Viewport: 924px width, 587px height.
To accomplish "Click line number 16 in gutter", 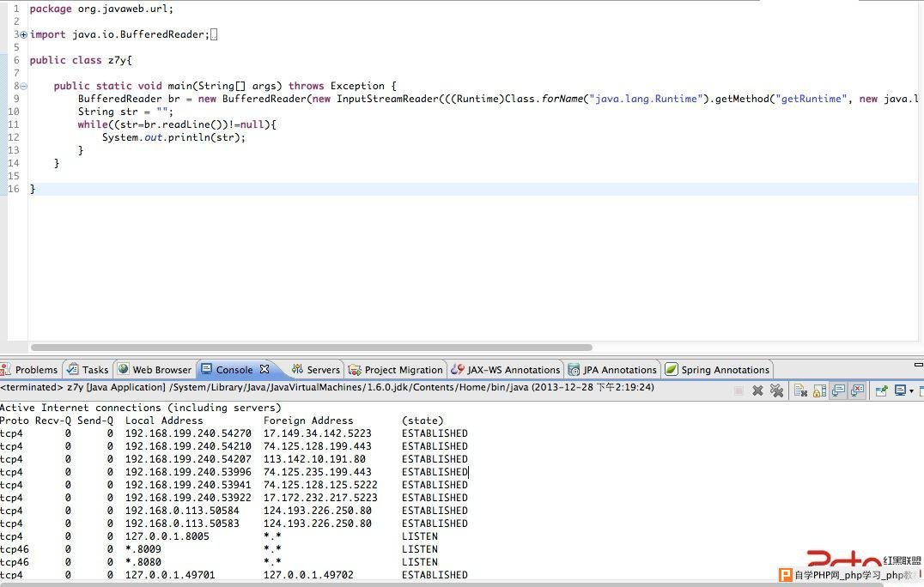I will tap(14, 189).
